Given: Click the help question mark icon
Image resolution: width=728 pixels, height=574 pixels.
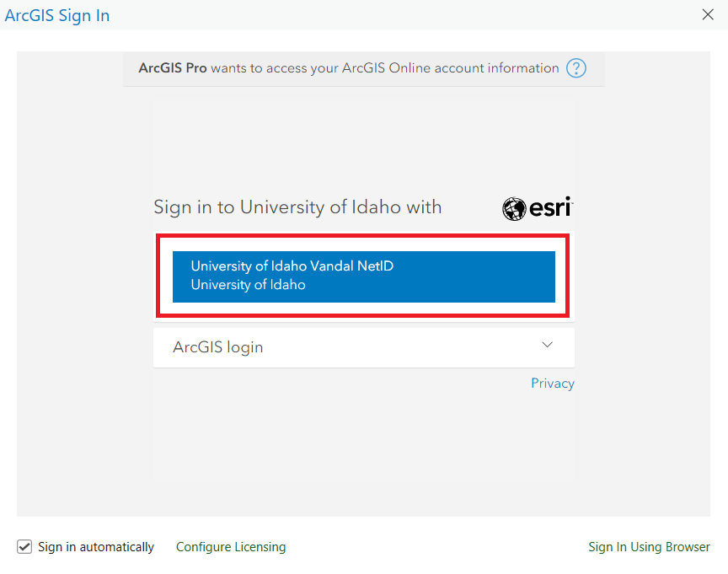Looking at the screenshot, I should [x=576, y=68].
